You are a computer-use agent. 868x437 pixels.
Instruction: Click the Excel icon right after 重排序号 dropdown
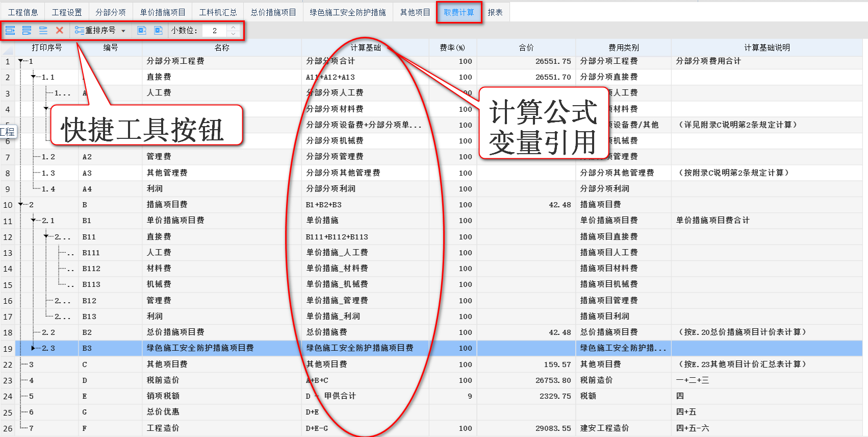pyautogui.click(x=142, y=31)
